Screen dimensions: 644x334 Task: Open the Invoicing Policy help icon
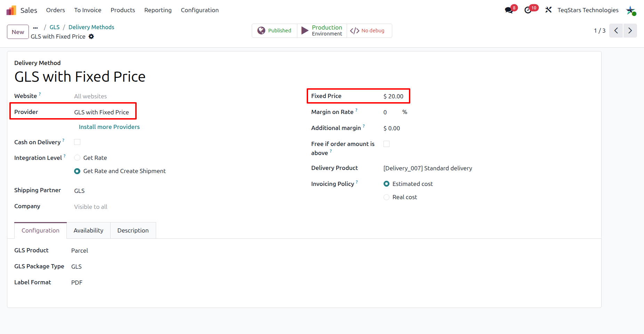coord(357,182)
